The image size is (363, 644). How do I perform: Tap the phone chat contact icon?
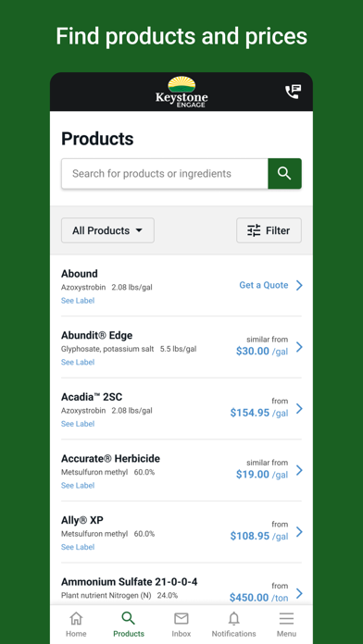294,92
